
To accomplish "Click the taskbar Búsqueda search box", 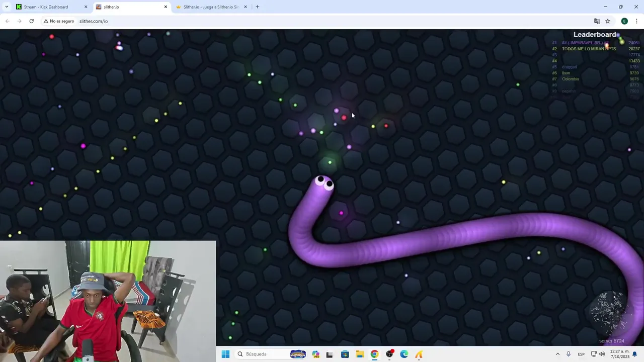I will pos(272,354).
